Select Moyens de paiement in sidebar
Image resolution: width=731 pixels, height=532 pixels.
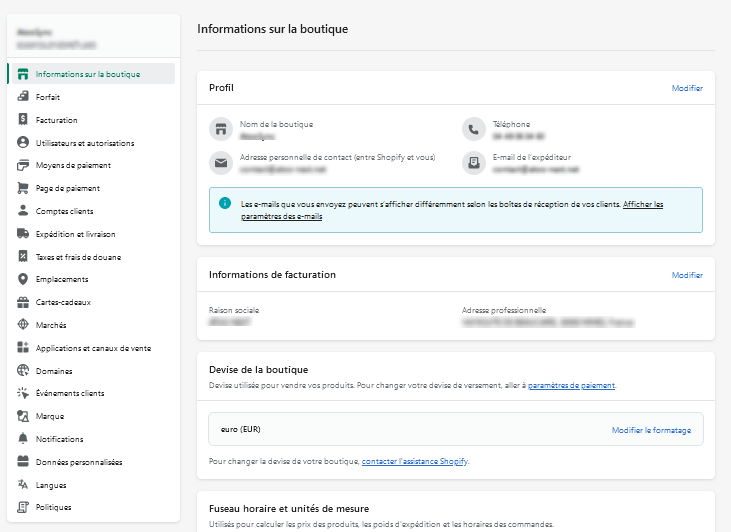pyautogui.click(x=91, y=165)
